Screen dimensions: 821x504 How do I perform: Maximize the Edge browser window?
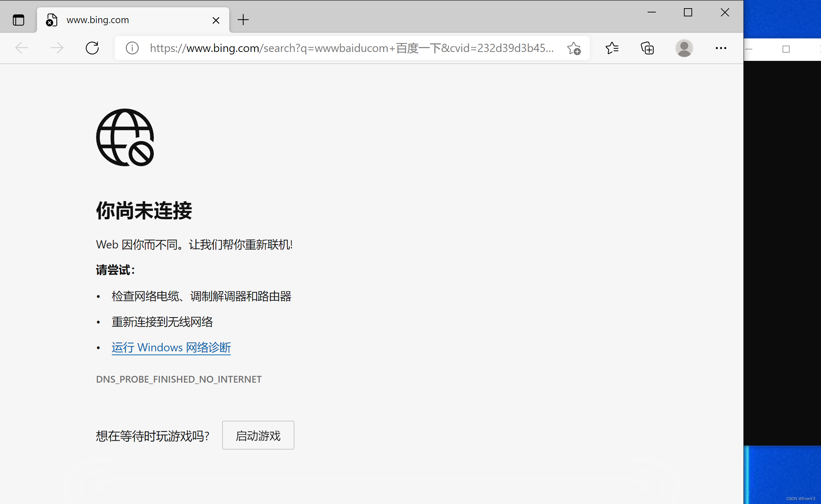pyautogui.click(x=688, y=12)
